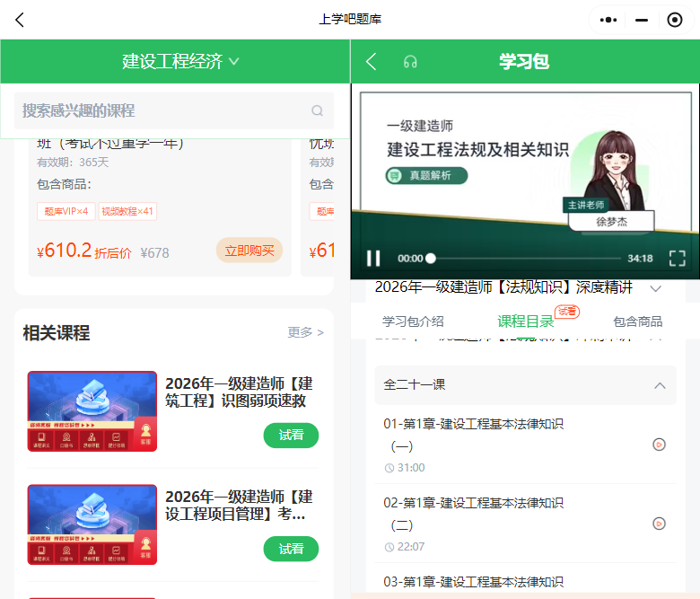Expand the 深度精讲 course title chevron
The width and height of the screenshot is (700, 599).
pos(655,288)
